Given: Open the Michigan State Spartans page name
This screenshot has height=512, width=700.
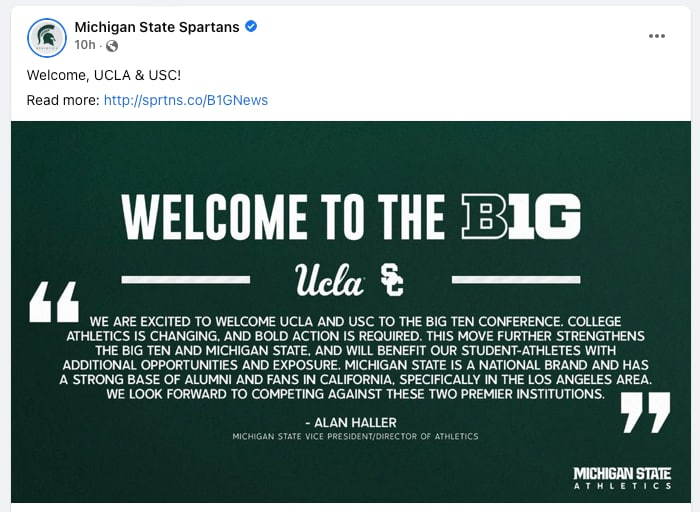Looking at the screenshot, I should click(157, 27).
